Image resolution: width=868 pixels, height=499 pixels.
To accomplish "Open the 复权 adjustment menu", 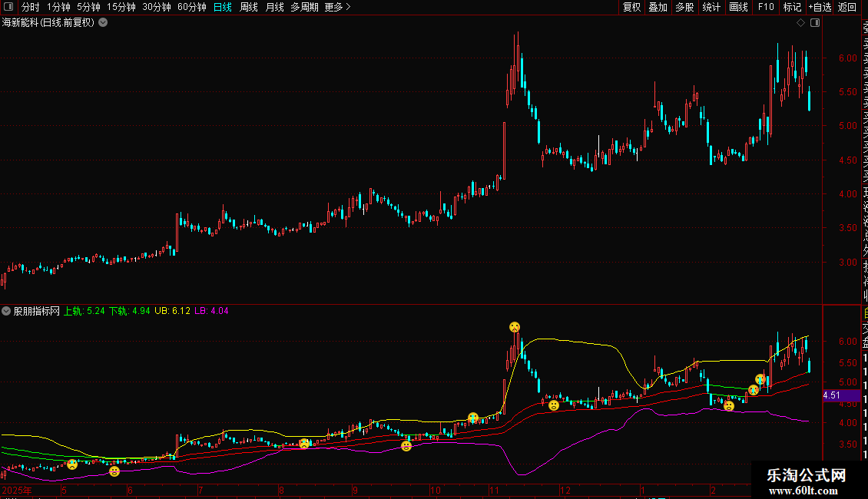I will pos(631,7).
